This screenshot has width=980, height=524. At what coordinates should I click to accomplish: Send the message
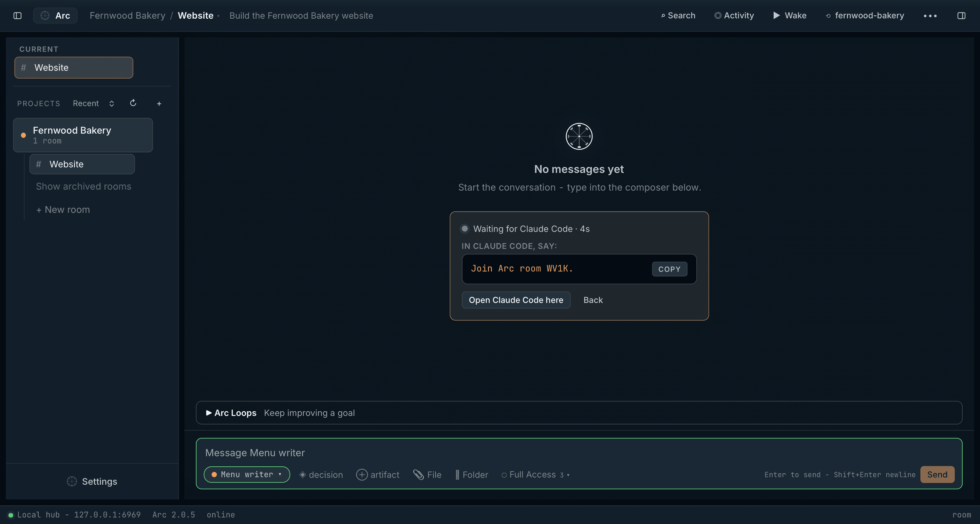[937, 475]
